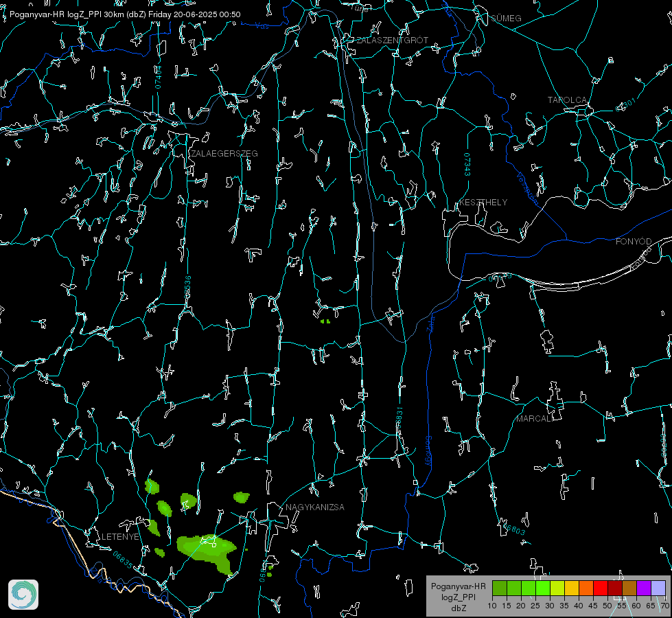The height and width of the screenshot is (618, 672).
Task: Click the TAPOLCA city label
Action: point(568,100)
